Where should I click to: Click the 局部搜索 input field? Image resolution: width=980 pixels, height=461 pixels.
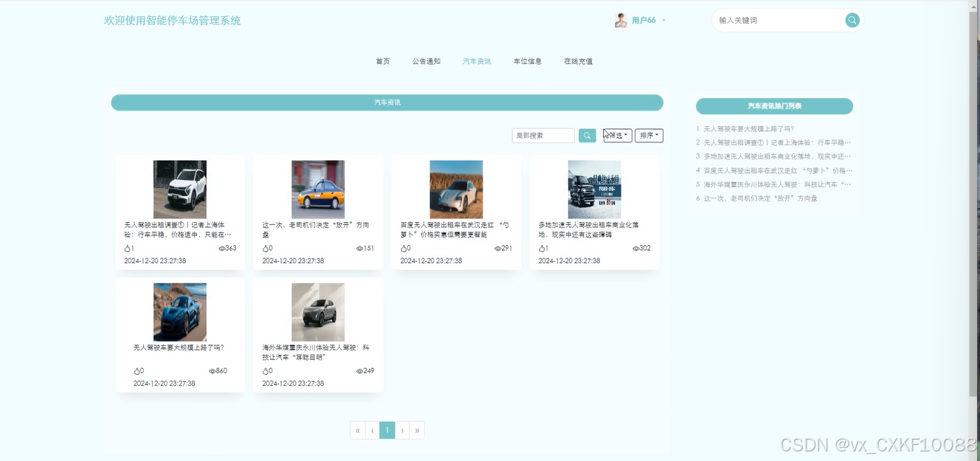pos(543,136)
